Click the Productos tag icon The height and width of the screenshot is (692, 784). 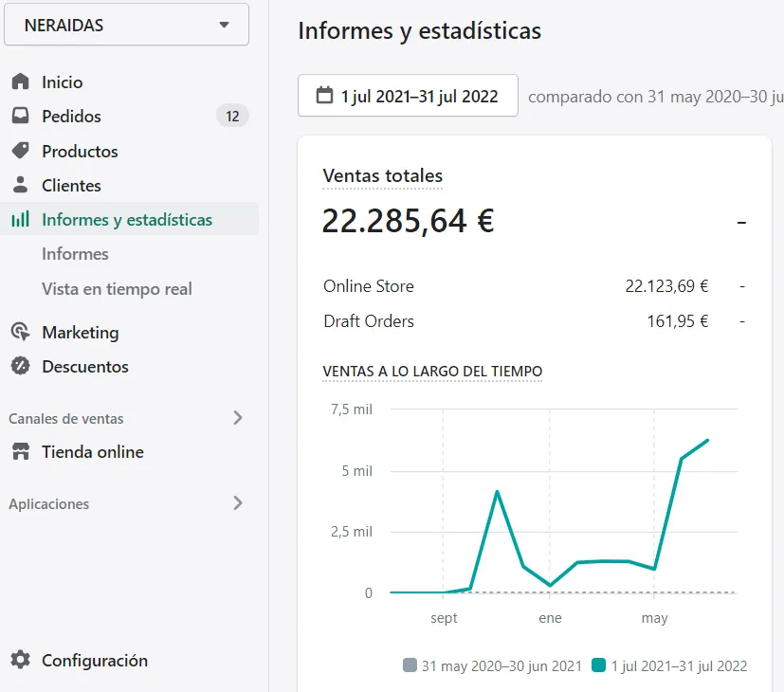click(x=20, y=151)
